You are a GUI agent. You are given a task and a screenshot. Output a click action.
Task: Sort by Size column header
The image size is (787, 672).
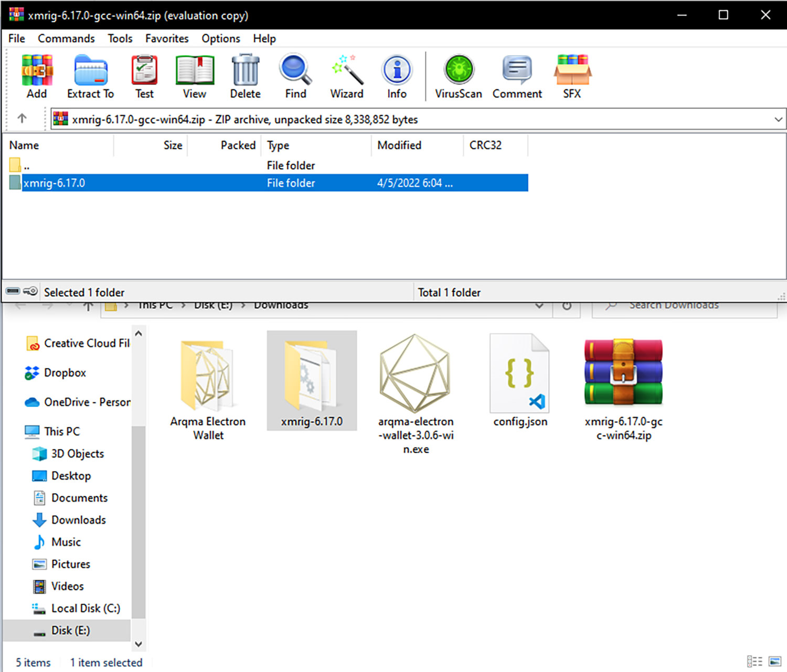tap(151, 145)
